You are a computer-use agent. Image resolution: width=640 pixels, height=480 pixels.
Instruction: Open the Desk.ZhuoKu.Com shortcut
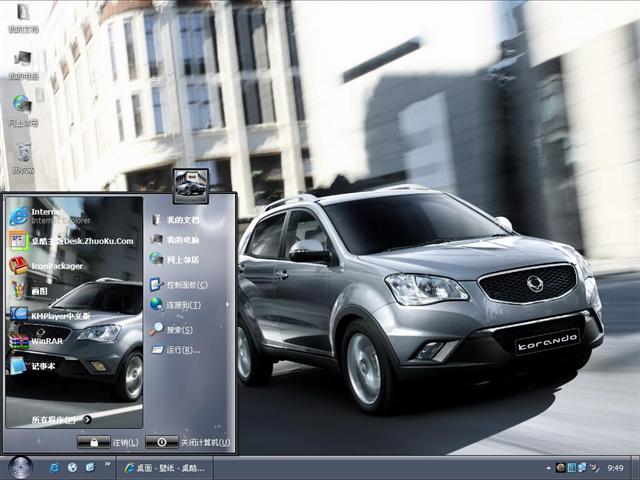[60, 241]
